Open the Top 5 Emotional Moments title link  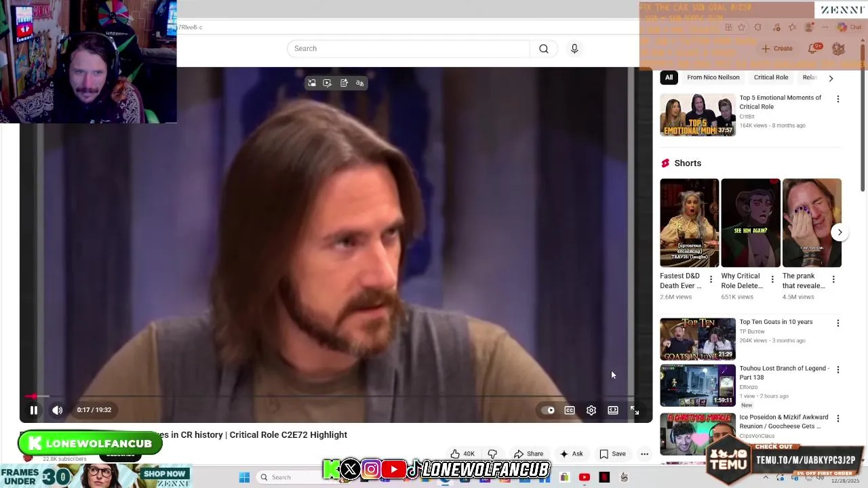pyautogui.click(x=780, y=102)
